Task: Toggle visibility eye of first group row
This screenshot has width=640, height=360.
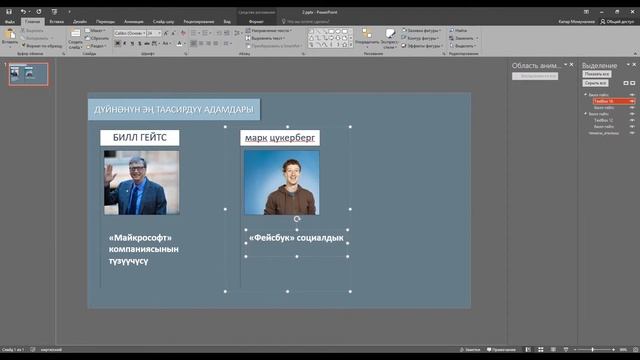Action: 632,95
